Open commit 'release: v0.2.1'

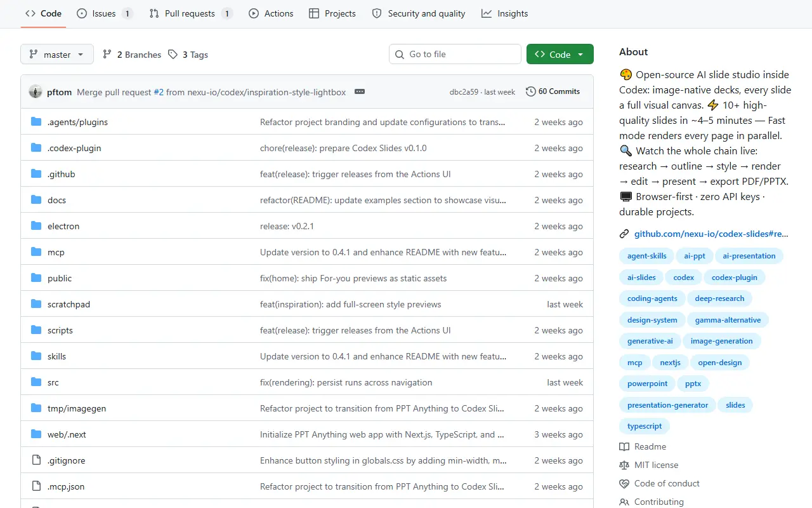(287, 226)
